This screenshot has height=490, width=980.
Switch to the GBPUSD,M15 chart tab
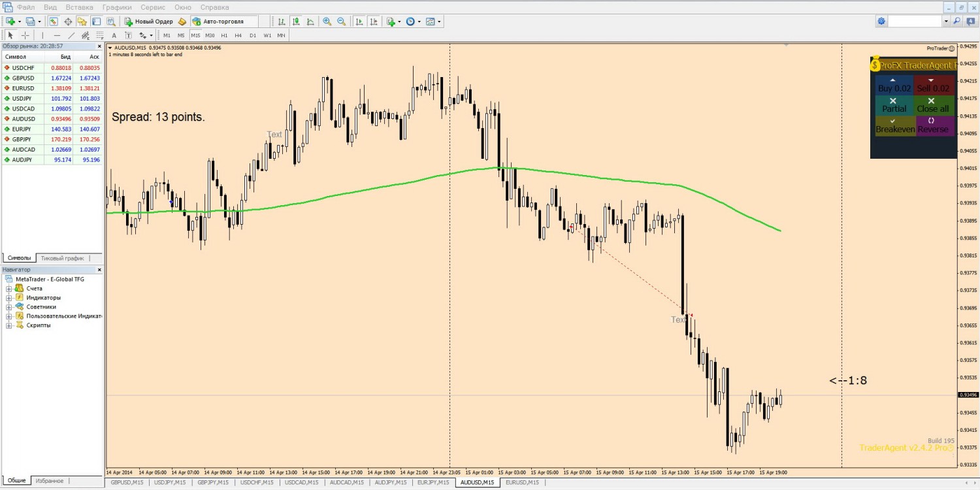(x=127, y=482)
